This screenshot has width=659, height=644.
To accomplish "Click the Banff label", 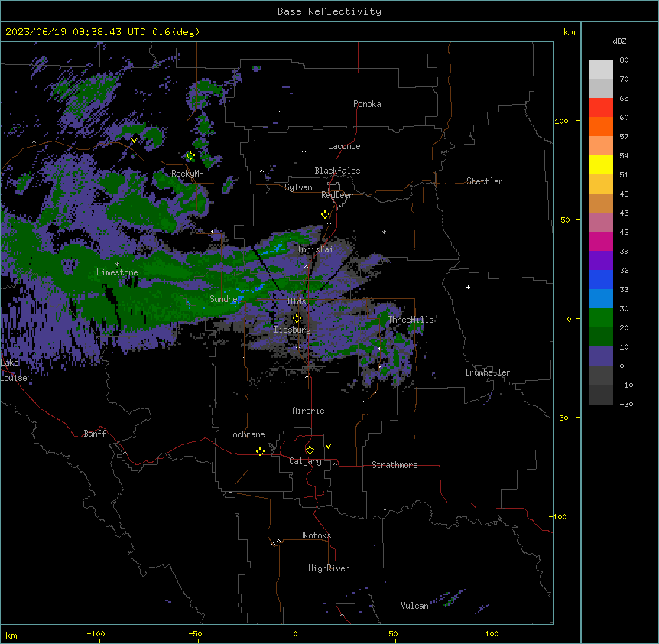I will tap(95, 434).
